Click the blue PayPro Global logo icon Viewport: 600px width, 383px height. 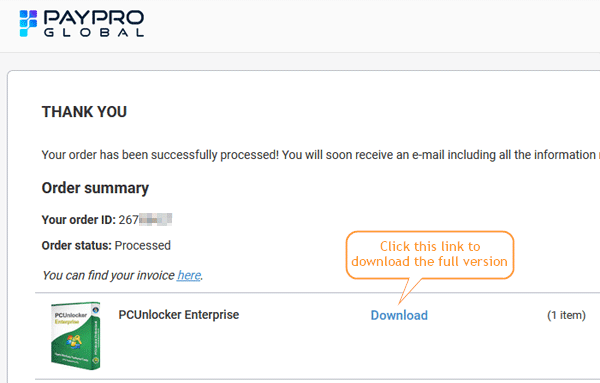[28, 23]
